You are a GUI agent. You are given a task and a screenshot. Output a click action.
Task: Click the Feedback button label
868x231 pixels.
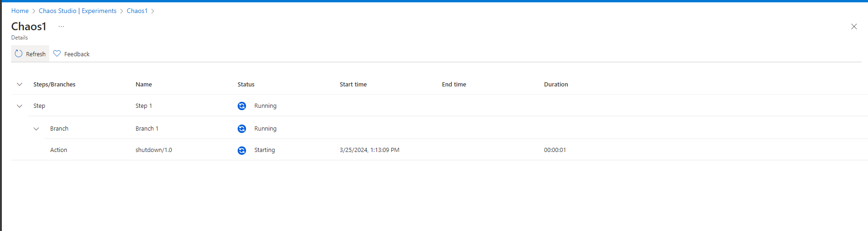[77, 54]
